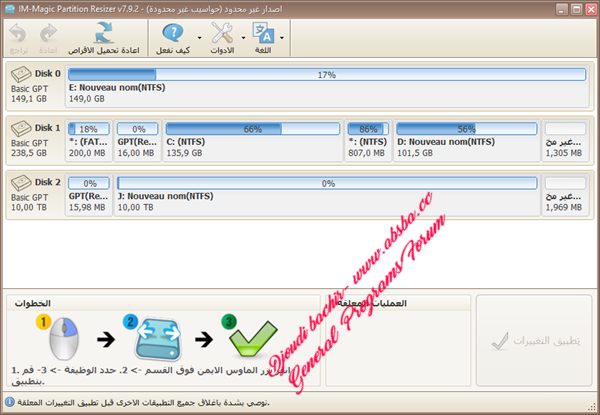Click the blue info icon in status bar
Viewport: 600px width, 415px height.
(x=10, y=402)
